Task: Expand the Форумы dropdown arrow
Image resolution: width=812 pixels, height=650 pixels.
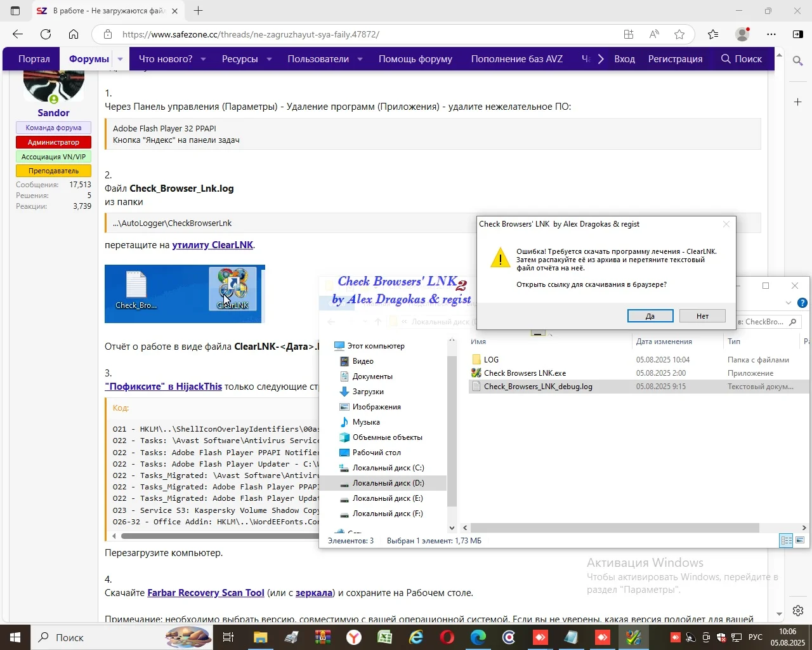Action: tap(120, 59)
